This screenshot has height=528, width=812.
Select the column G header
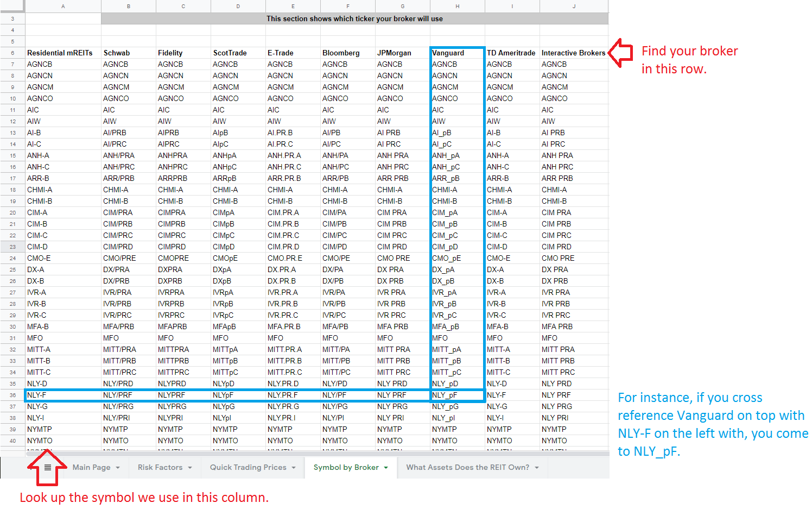(x=403, y=6)
